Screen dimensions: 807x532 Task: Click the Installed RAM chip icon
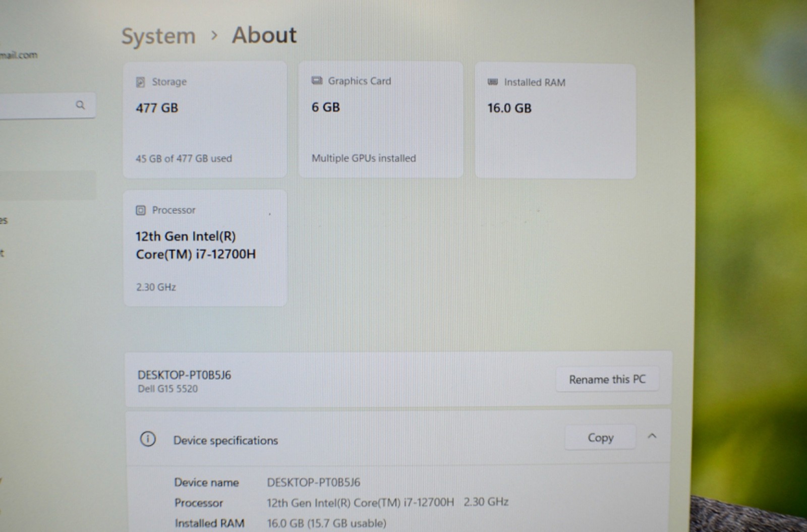493,82
